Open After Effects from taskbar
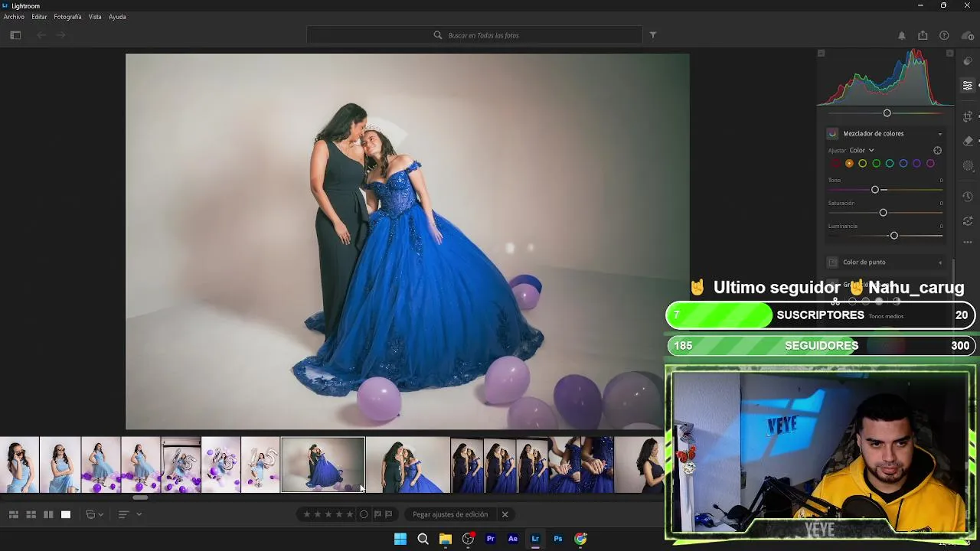Image resolution: width=980 pixels, height=551 pixels. coord(513,540)
